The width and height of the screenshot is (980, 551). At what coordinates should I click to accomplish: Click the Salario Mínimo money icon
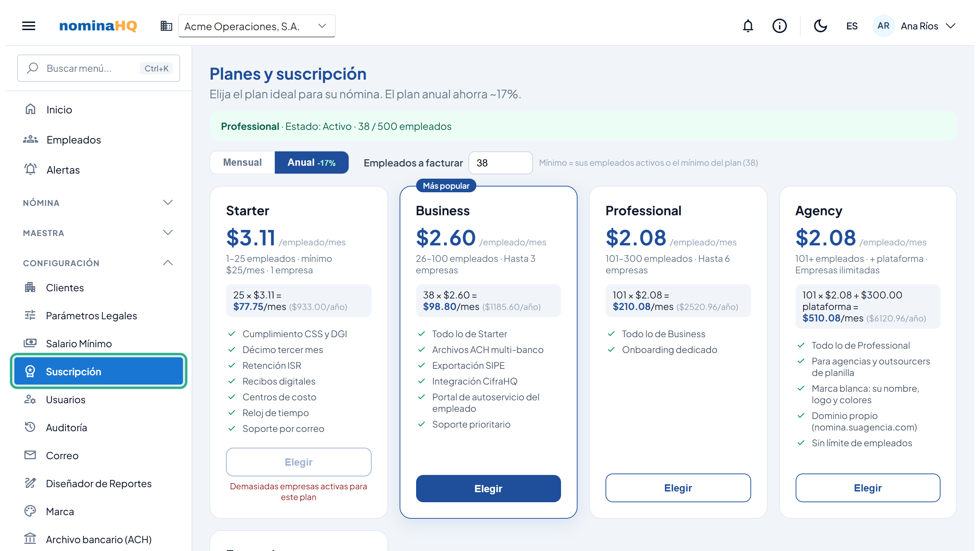click(x=30, y=343)
